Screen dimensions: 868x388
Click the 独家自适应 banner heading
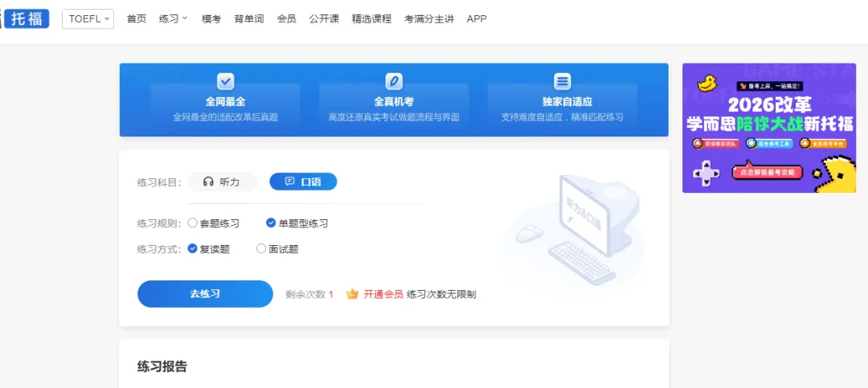pyautogui.click(x=567, y=102)
